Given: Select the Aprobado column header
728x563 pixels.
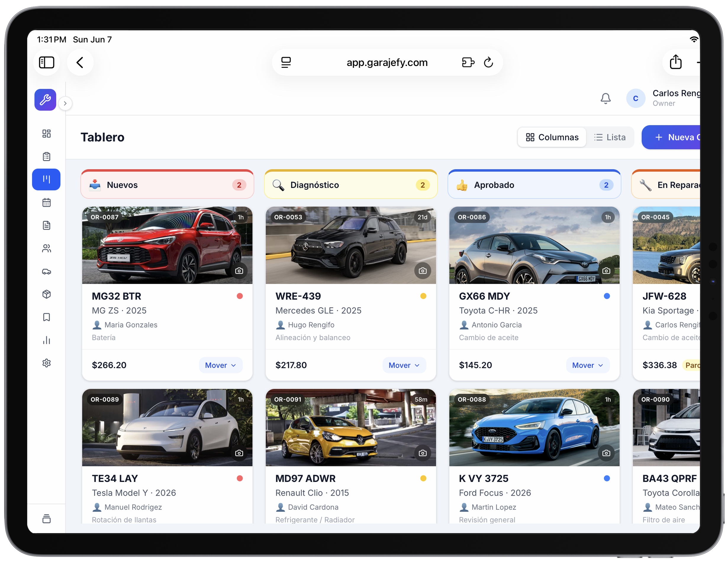Looking at the screenshot, I should (534, 184).
